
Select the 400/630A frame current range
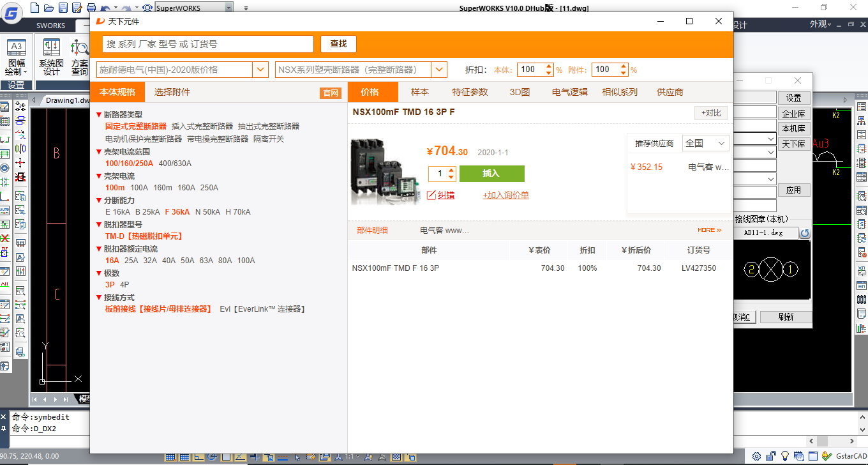coord(175,164)
